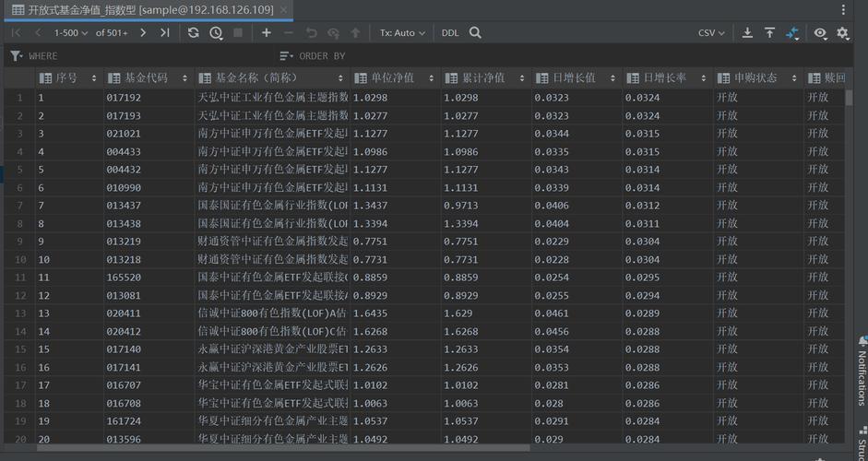
Task: Click fund code cell 165520
Action: click(x=149, y=278)
